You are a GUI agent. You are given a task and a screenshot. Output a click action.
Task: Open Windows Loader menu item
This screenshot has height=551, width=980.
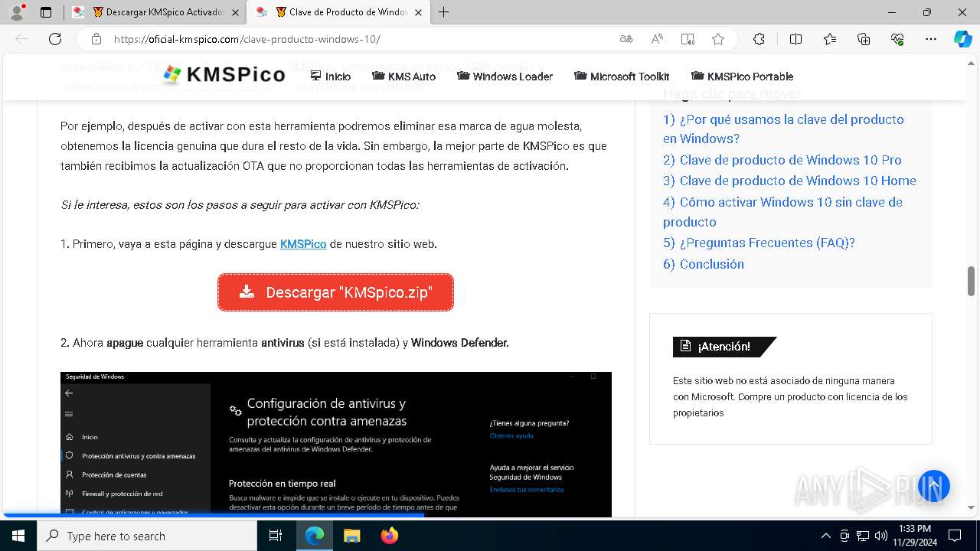[505, 76]
